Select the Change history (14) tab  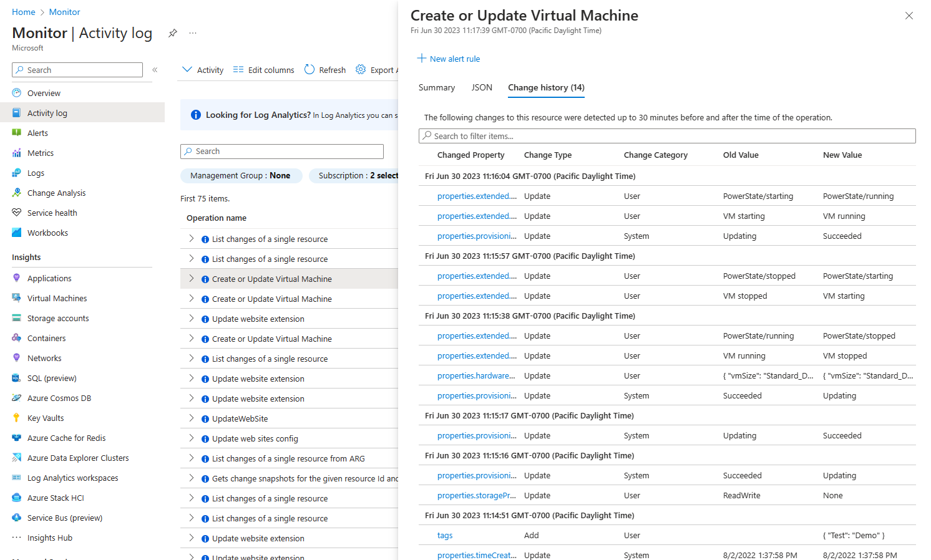click(x=546, y=87)
